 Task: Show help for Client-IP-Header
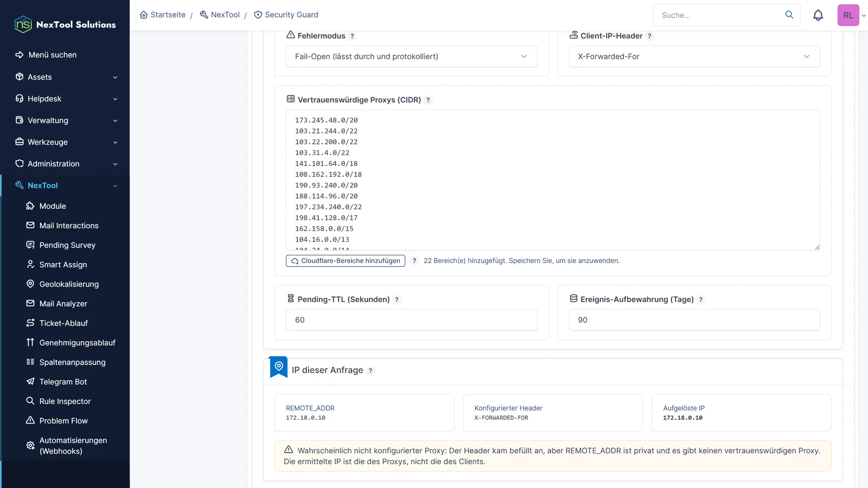pyautogui.click(x=649, y=36)
